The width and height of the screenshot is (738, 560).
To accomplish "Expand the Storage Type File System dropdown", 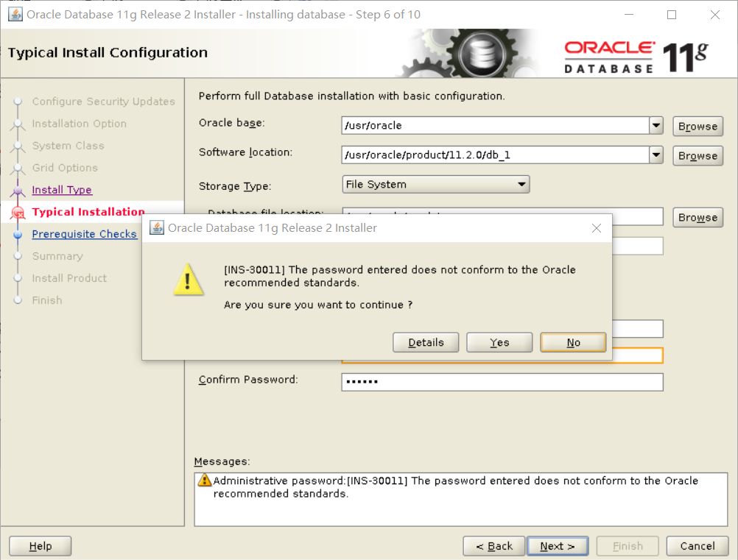I will [x=436, y=184].
